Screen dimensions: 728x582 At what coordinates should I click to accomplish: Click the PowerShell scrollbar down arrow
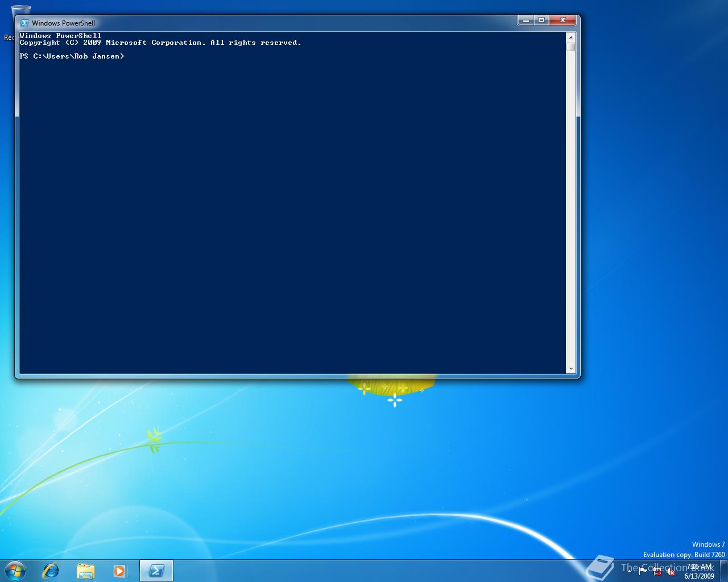coord(571,369)
